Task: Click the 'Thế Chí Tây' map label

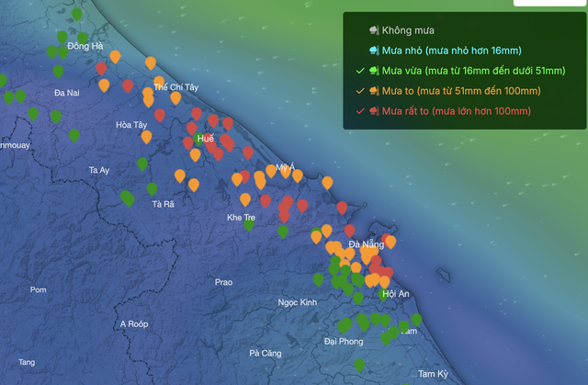Action: pyautogui.click(x=175, y=87)
